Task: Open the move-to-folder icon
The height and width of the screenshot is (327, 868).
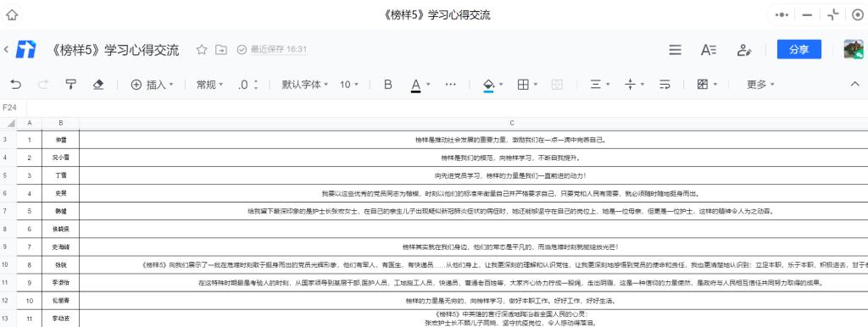Action: pyautogui.click(x=221, y=50)
